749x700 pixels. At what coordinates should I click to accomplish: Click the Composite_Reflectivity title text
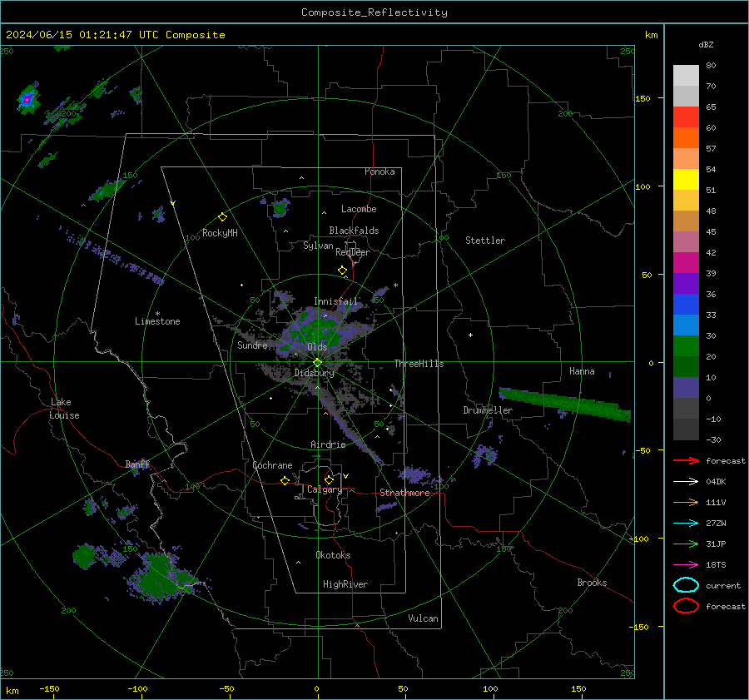click(374, 12)
